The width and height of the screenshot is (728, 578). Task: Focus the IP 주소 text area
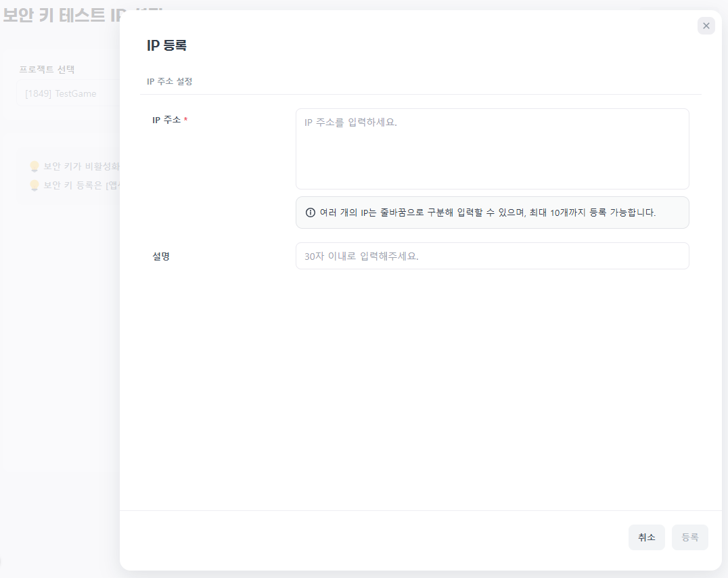[x=492, y=149]
